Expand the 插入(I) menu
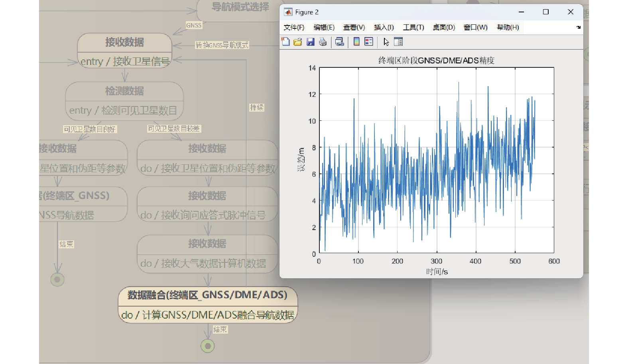The height and width of the screenshot is (364, 628). click(384, 28)
